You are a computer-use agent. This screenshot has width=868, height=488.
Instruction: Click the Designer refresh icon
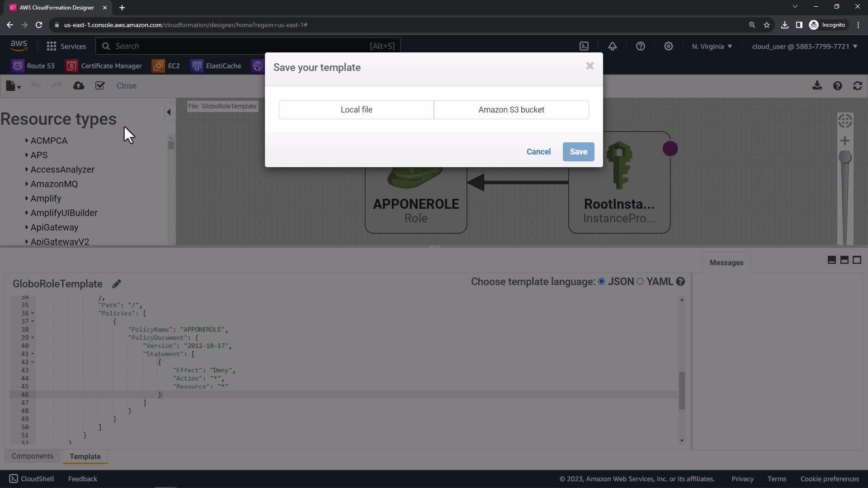coord(858,86)
